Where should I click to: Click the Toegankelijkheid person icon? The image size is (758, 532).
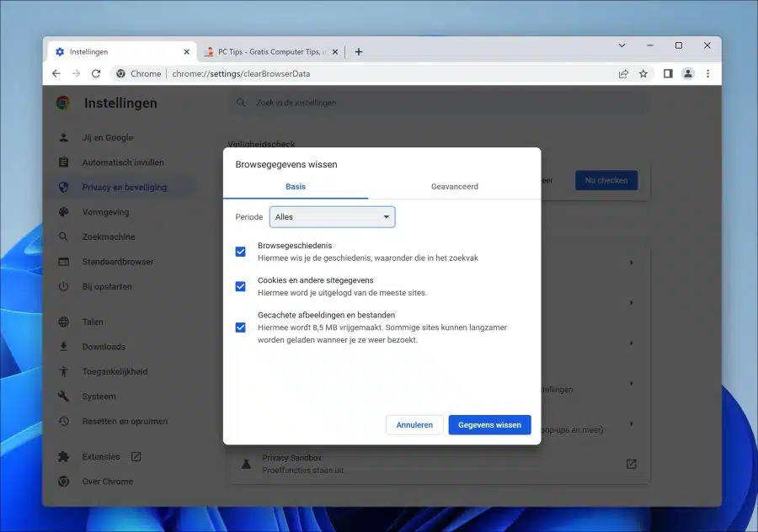(x=63, y=371)
